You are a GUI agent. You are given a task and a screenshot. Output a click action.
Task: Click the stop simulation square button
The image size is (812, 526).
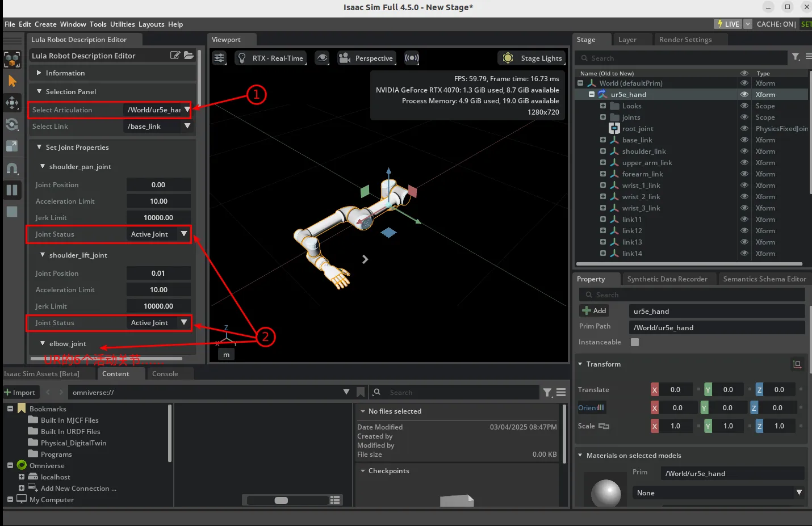12,212
